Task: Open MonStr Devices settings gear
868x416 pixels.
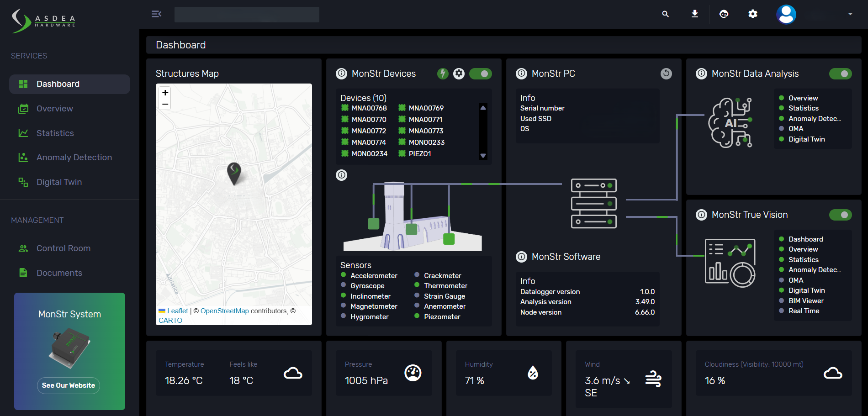Action: tap(459, 74)
